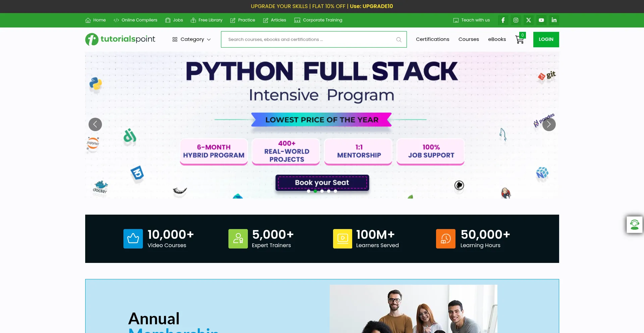Select the last banner slide dot

335,191
